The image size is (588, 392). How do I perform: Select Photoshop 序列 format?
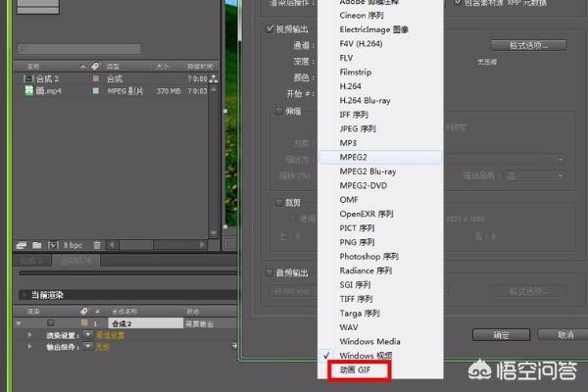click(x=369, y=257)
